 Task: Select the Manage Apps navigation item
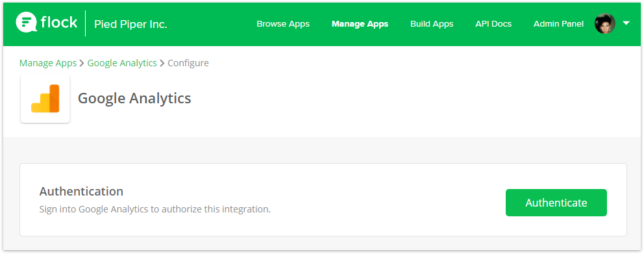(360, 24)
